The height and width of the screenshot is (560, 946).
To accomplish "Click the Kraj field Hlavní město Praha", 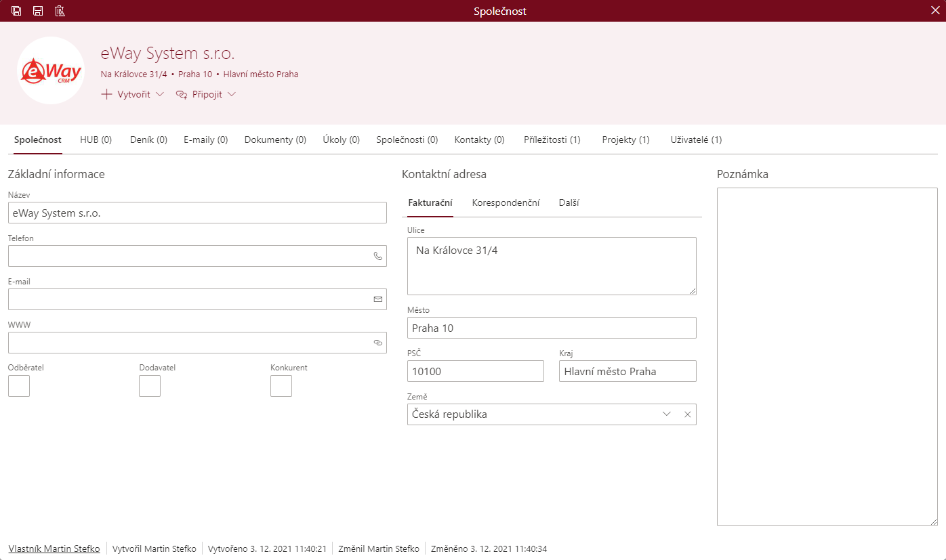I will tap(628, 371).
